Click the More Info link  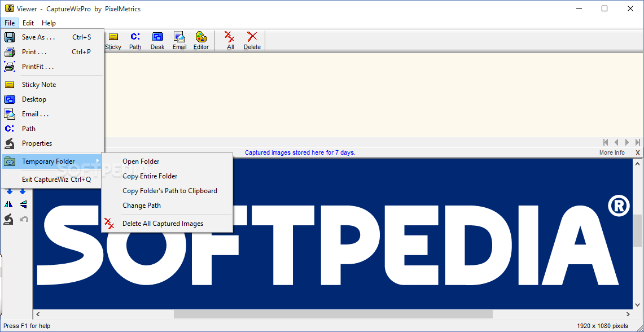pos(612,152)
